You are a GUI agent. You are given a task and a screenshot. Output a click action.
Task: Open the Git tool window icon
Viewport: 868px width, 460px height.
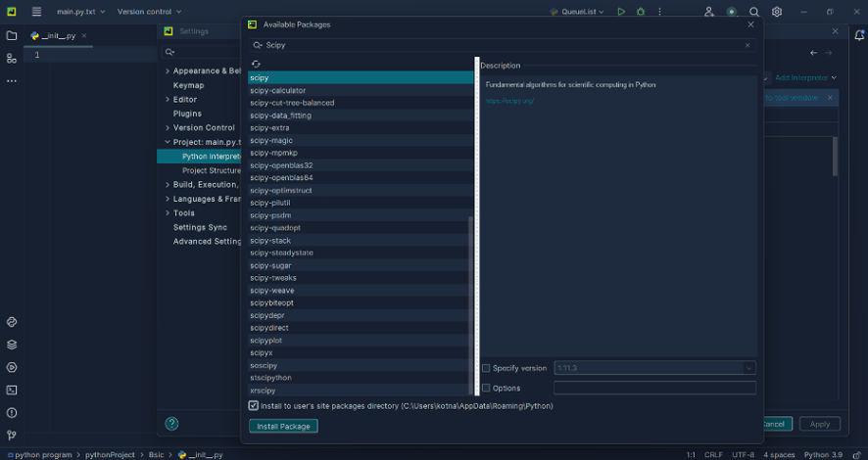[x=11, y=436]
